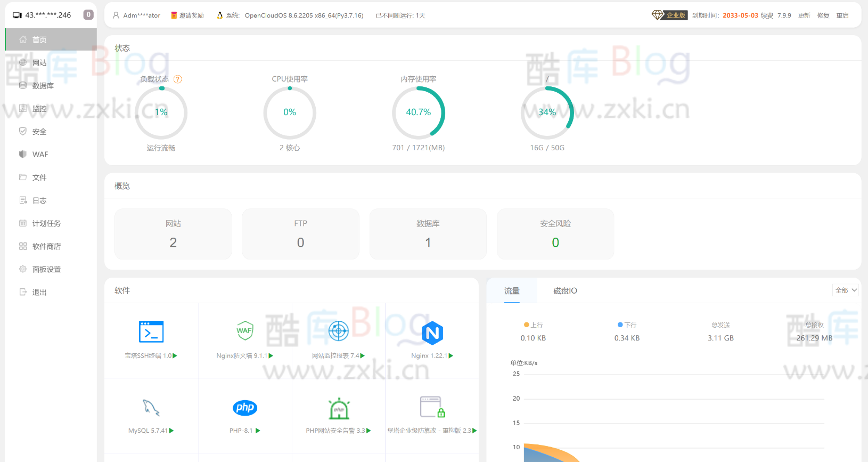Expand the 全部 network interface dropdown
This screenshot has width=868, height=462.
(x=846, y=290)
